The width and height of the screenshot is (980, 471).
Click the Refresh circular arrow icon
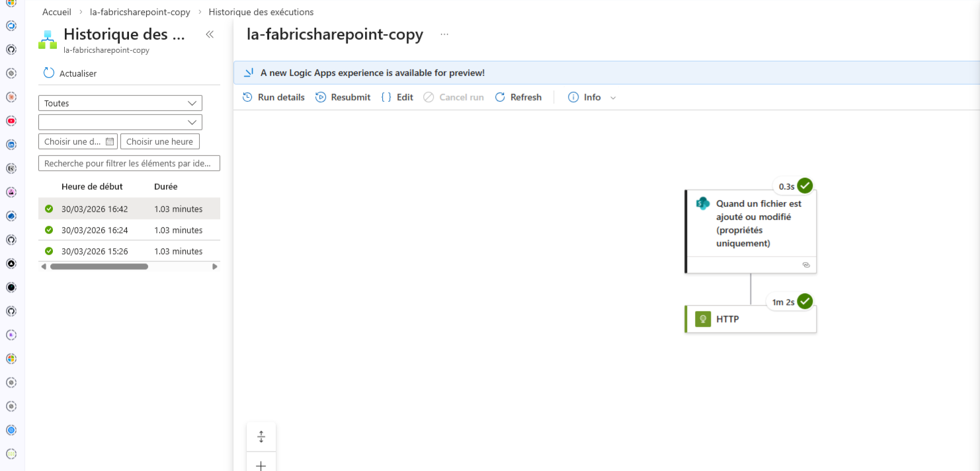500,97
